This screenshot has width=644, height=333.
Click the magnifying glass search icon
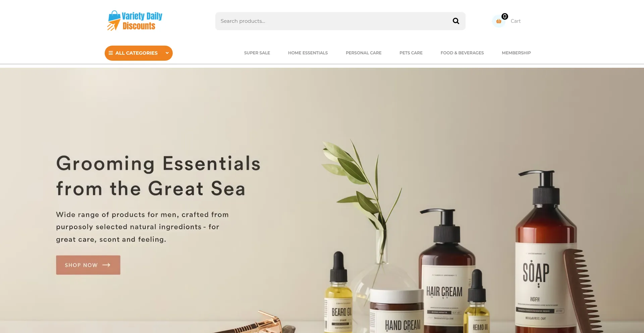point(456,21)
